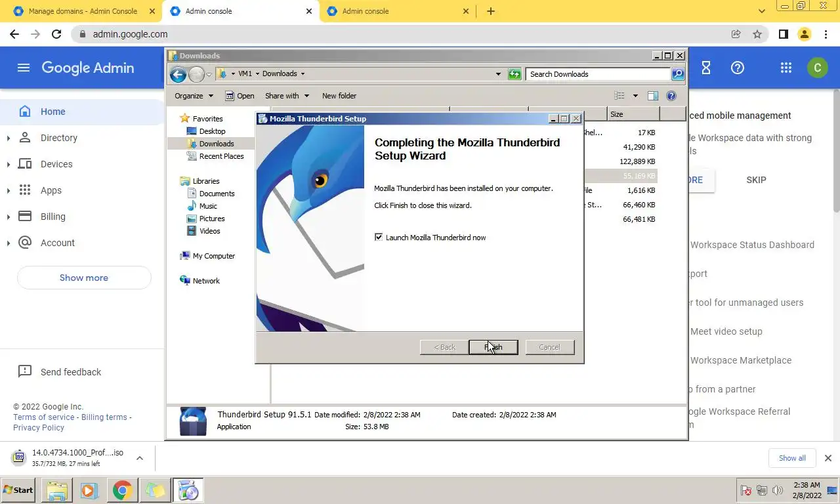Select Documents library

pyautogui.click(x=217, y=194)
